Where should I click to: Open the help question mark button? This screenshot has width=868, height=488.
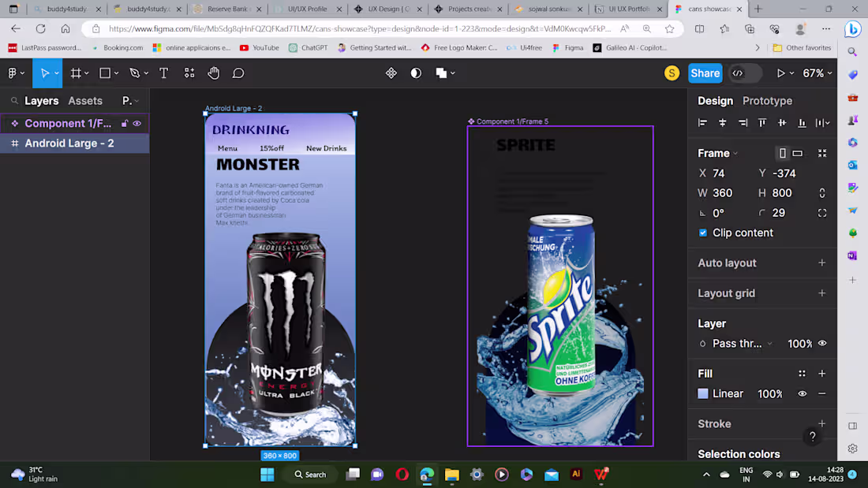click(x=812, y=436)
